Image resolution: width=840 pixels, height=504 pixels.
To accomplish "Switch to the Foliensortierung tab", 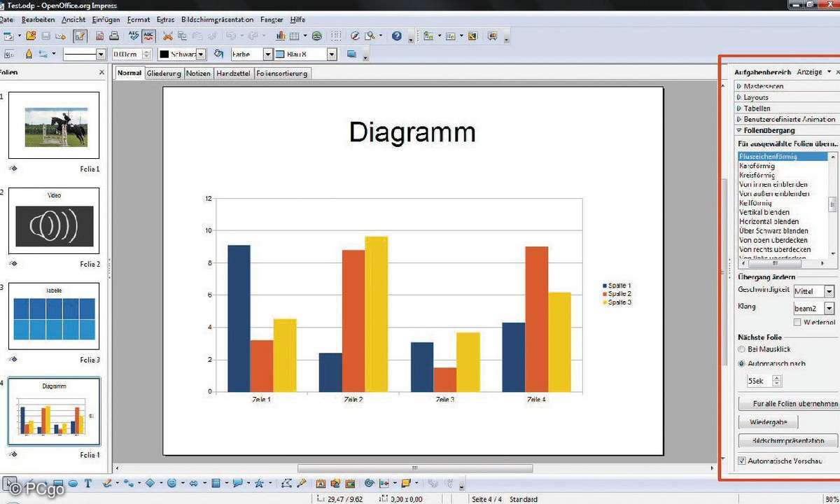I will click(281, 73).
